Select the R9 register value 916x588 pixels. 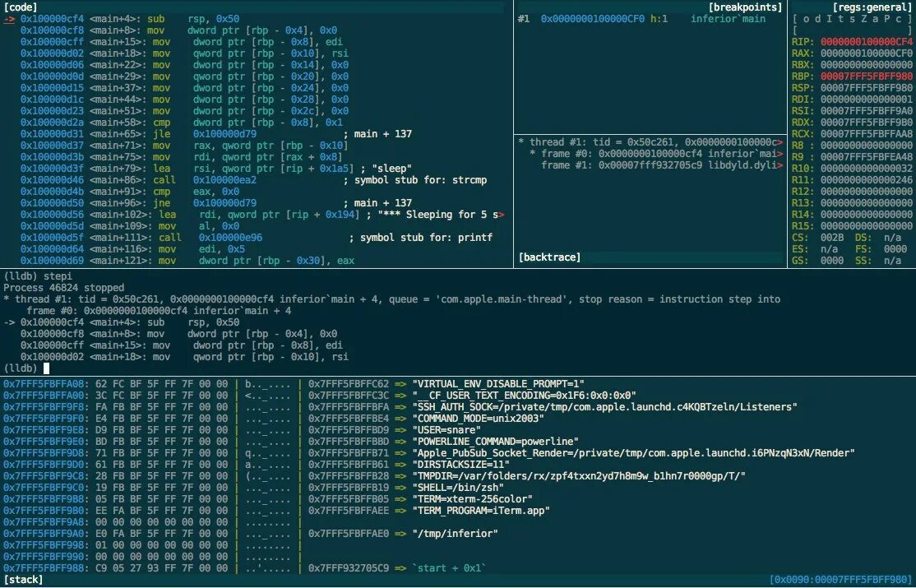click(867, 156)
